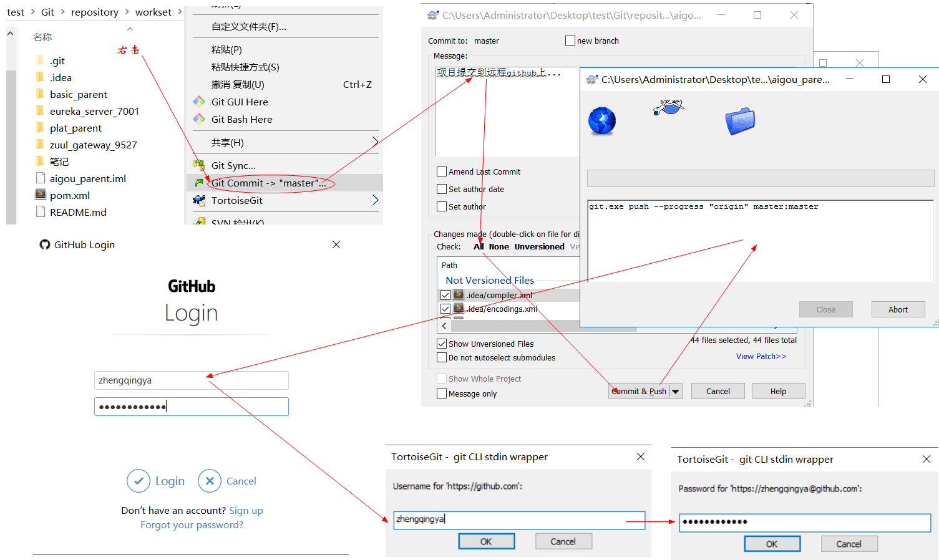Click the pom.xml file icon

pyautogui.click(x=41, y=195)
